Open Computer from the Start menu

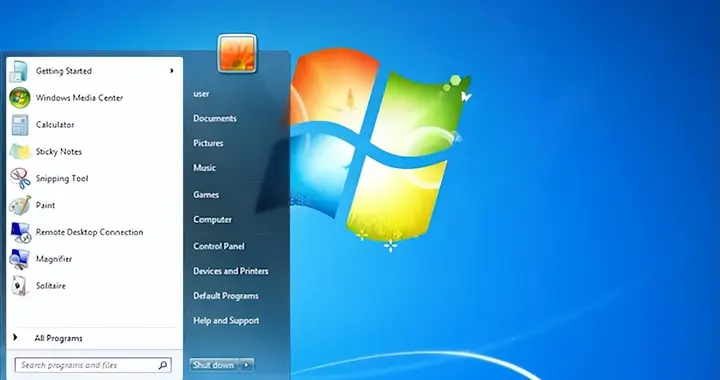pyautogui.click(x=212, y=219)
